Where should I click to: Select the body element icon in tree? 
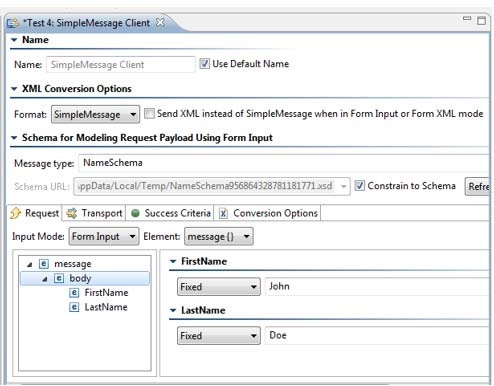[59, 278]
